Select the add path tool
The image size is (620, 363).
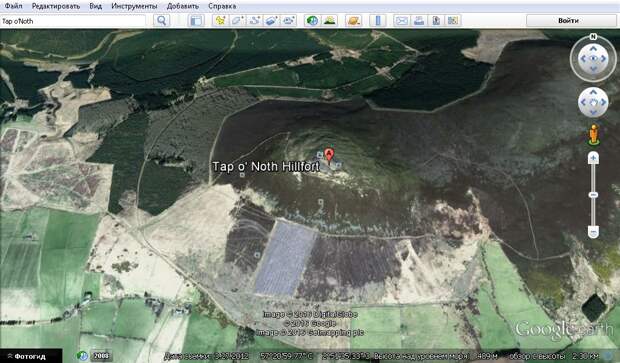point(254,21)
